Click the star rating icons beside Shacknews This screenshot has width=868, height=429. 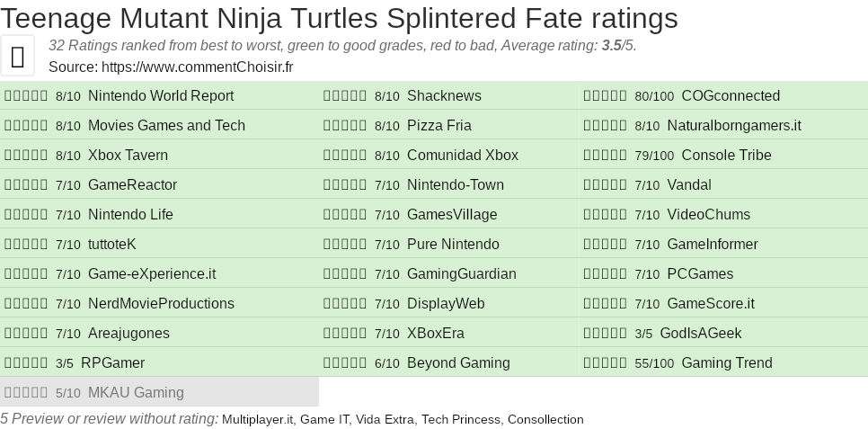click(345, 96)
